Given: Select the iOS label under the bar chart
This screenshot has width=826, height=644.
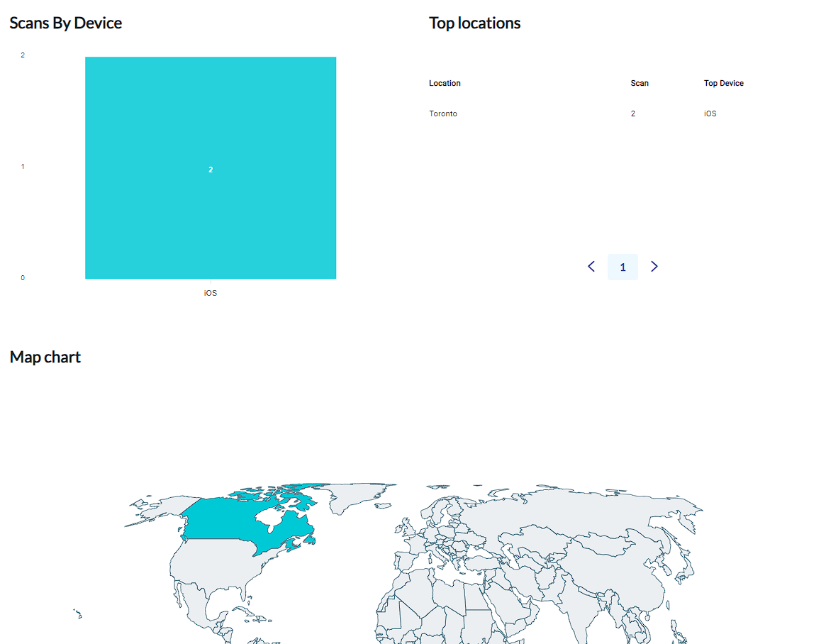Looking at the screenshot, I should (x=211, y=292).
